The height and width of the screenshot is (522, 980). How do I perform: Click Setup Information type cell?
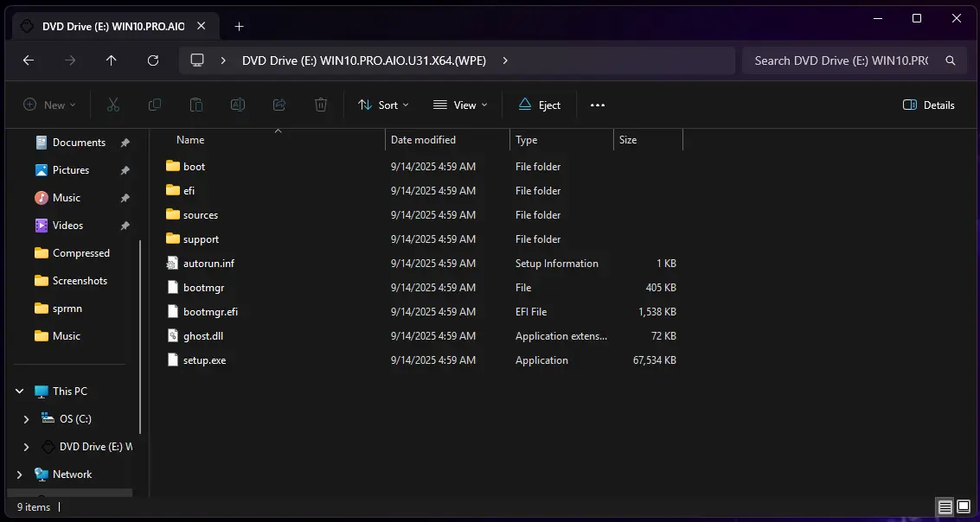click(x=557, y=264)
